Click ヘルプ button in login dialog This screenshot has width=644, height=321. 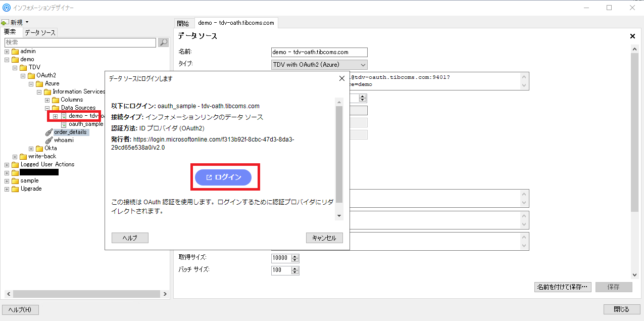click(x=130, y=238)
